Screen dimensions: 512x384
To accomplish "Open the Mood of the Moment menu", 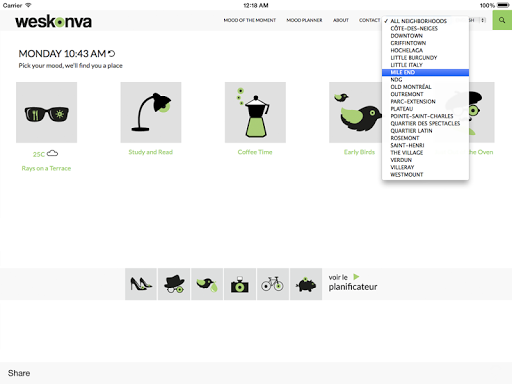I will coord(250,20).
